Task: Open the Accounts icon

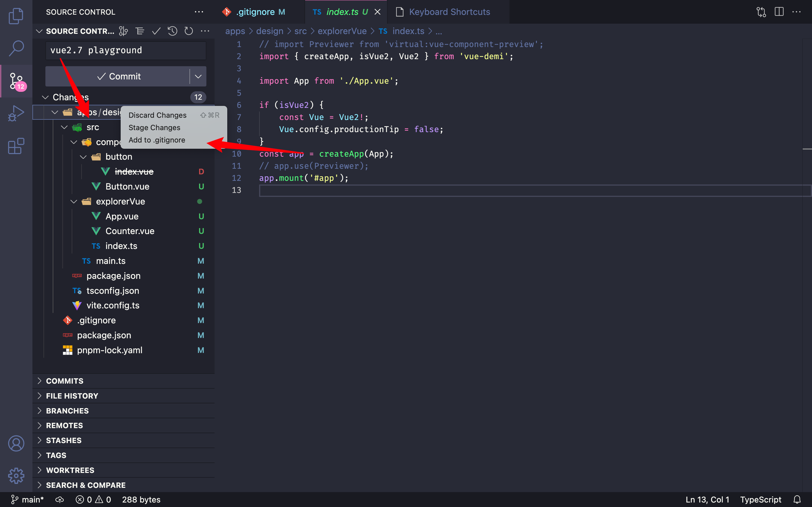Action: pos(16,443)
